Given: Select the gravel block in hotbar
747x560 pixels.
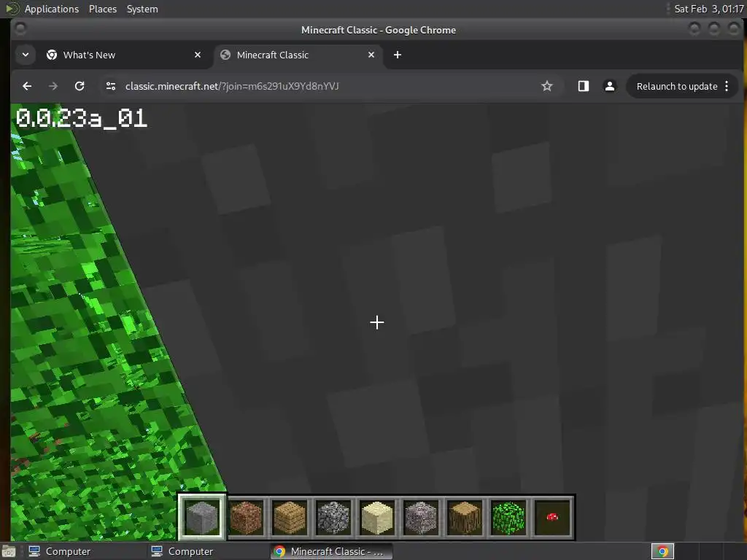Looking at the screenshot, I should coord(421,517).
